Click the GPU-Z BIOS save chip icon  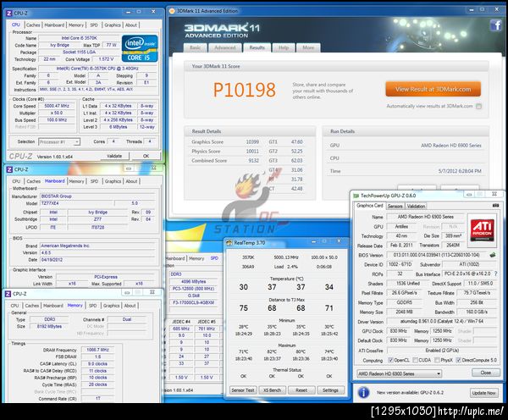coord(493,255)
